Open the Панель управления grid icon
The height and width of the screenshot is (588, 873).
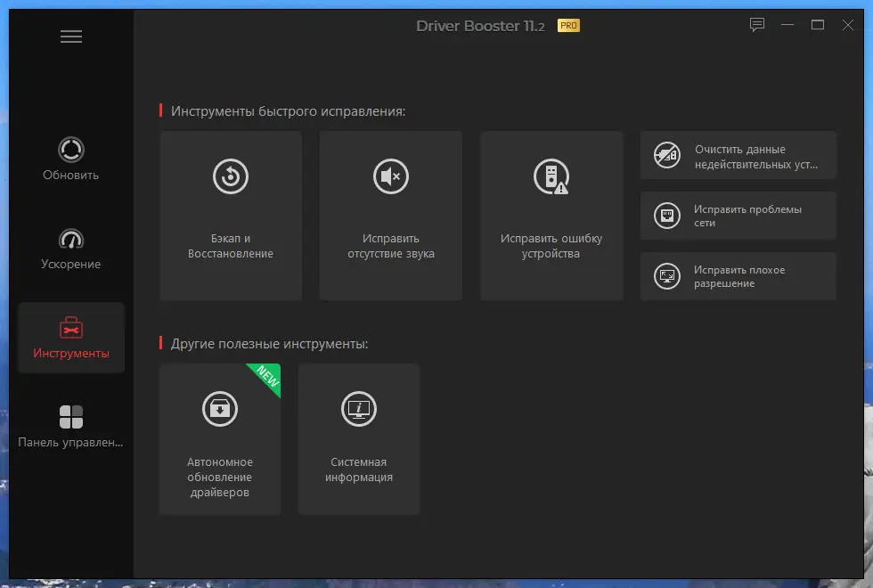(x=70, y=417)
